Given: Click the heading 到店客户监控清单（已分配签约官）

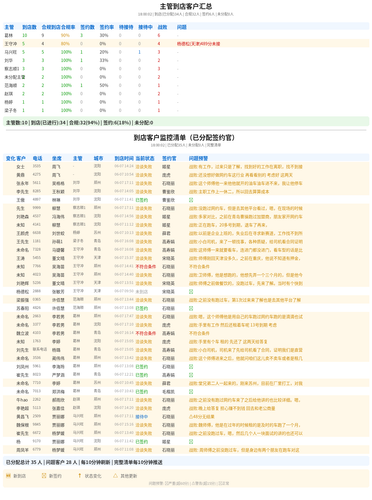Looking at the screenshot, I should (x=186, y=137).
